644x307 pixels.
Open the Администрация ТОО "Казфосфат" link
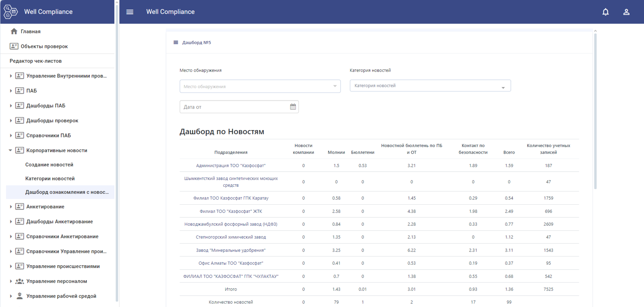231,166
